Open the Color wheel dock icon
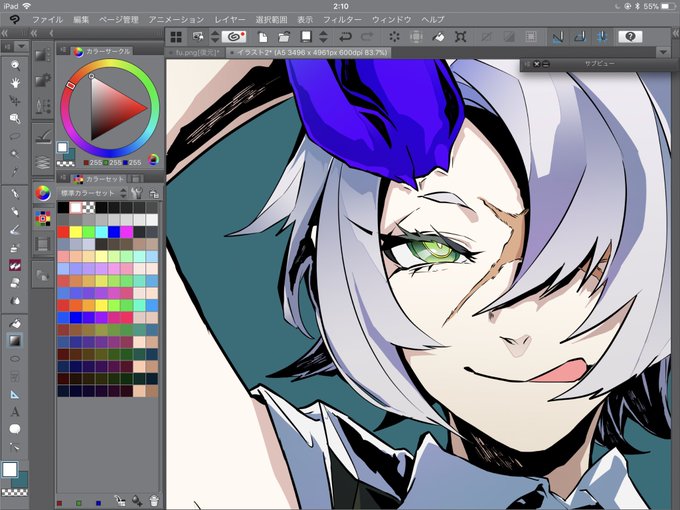Viewport: 680px width, 510px height. click(x=42, y=193)
